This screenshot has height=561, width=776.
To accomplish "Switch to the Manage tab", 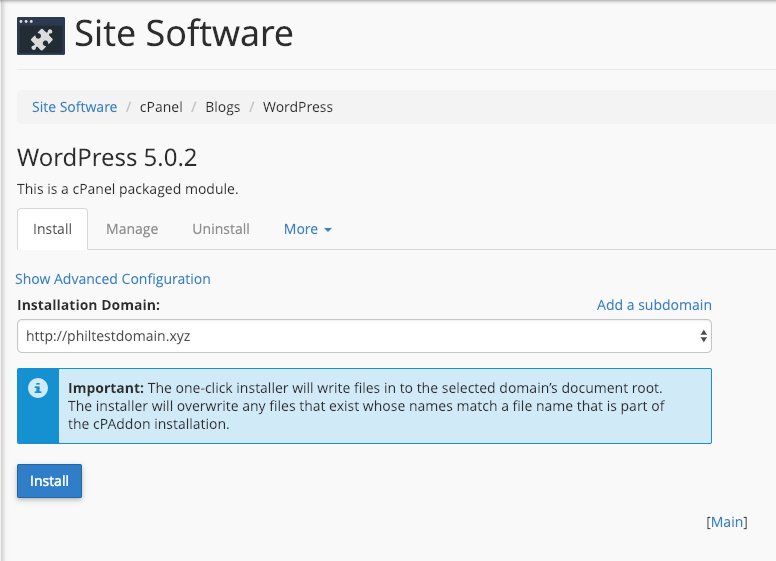I will pos(132,229).
